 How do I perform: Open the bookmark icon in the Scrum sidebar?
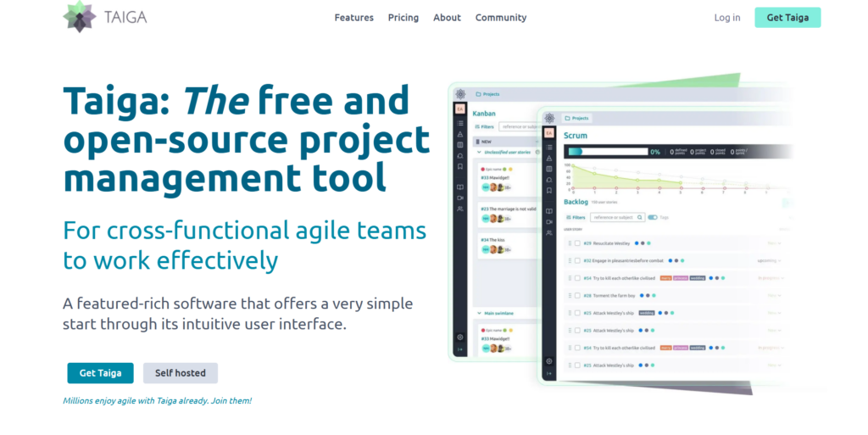point(549,191)
